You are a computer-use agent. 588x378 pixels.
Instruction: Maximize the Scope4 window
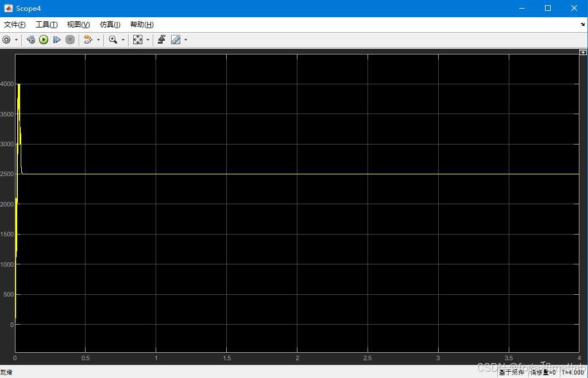[548, 8]
